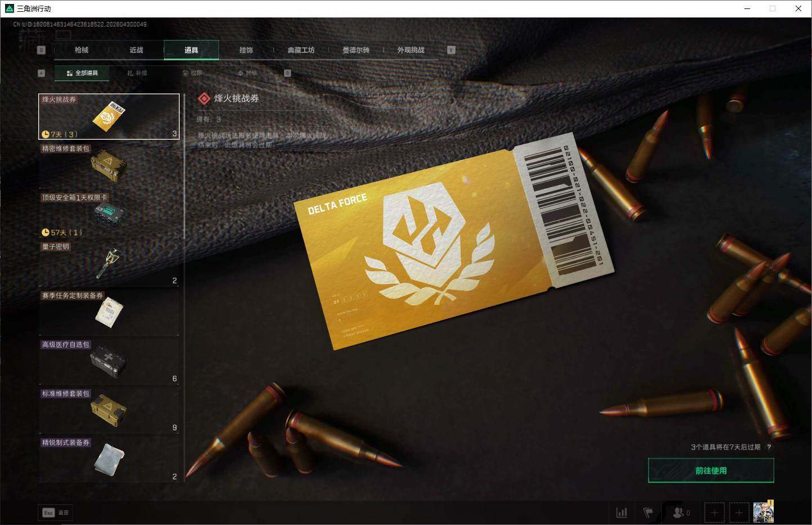Viewport: 812px width, 525px height.
Task: Click the E key hint icon
Action: click(x=451, y=50)
